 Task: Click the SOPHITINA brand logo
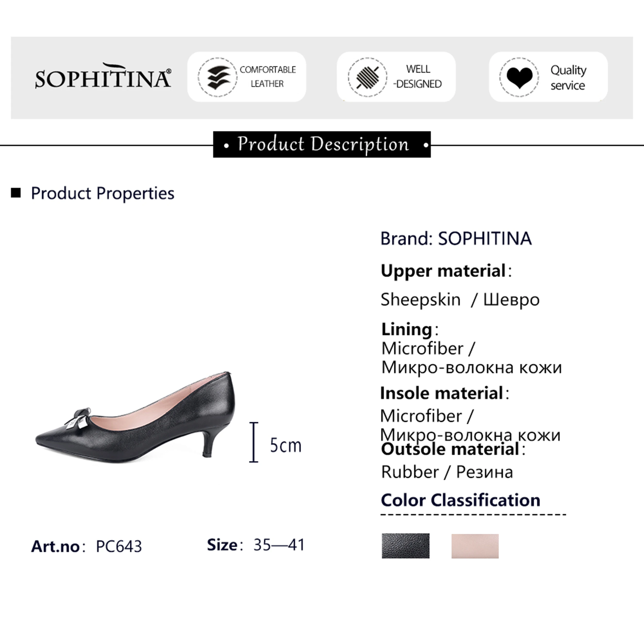click(103, 77)
